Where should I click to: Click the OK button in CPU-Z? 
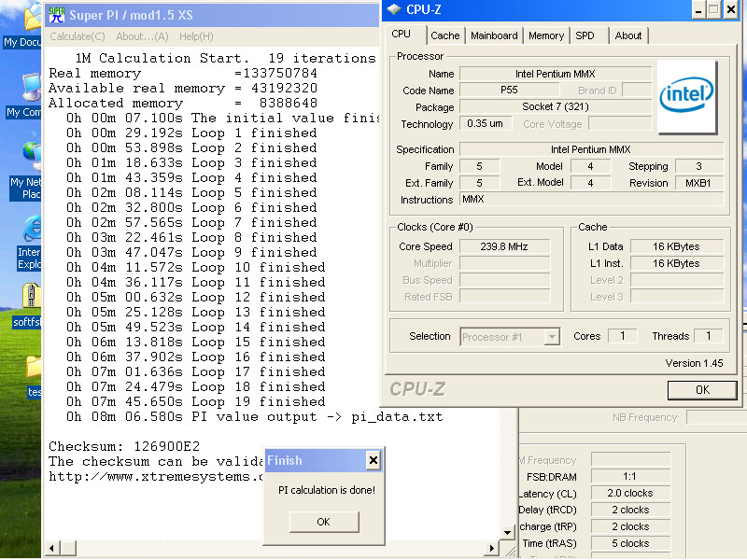click(702, 390)
